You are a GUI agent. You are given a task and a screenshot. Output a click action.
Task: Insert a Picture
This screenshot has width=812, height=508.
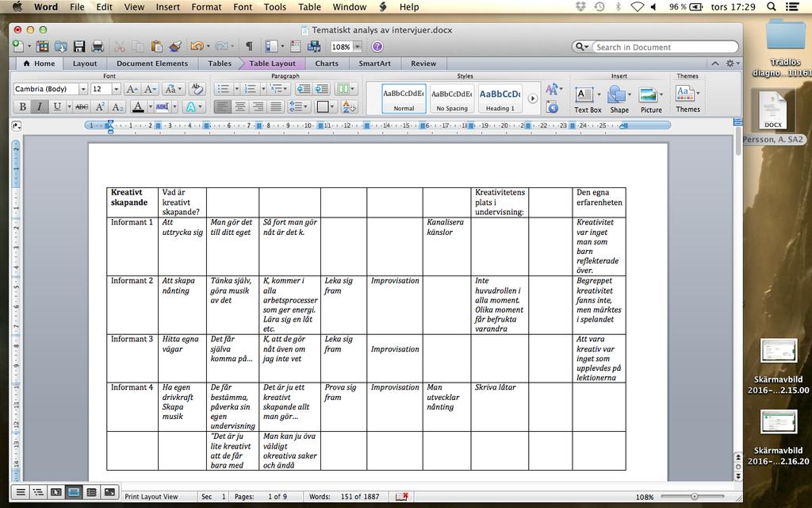pos(651,99)
